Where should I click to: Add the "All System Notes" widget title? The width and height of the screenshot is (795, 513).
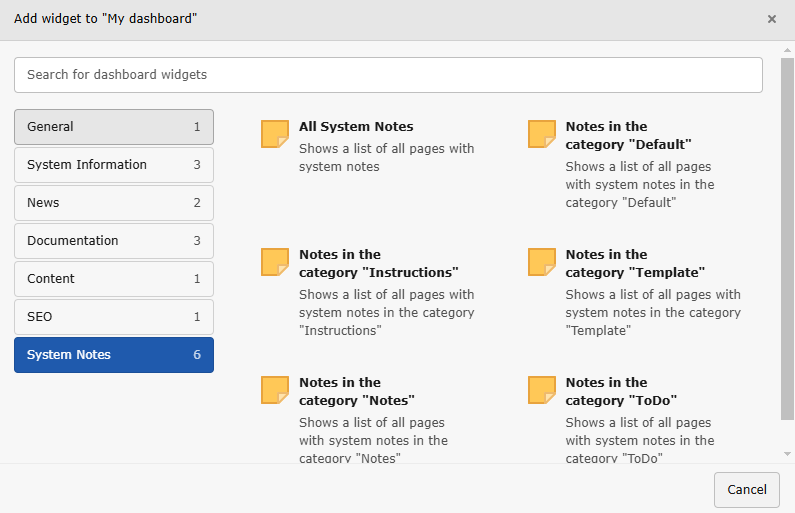click(x=356, y=127)
